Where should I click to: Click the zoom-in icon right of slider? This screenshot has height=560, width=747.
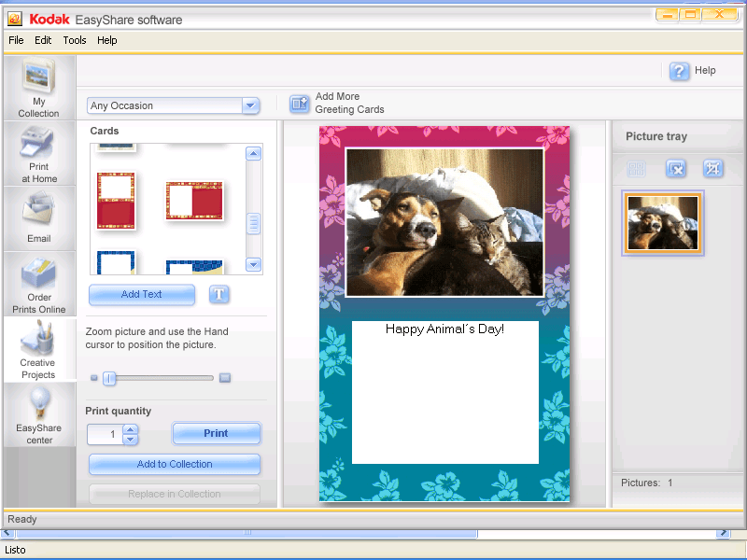click(x=225, y=378)
